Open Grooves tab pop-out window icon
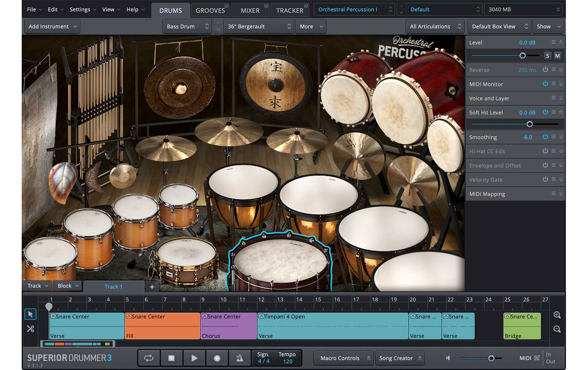The height and width of the screenshot is (370, 588). pos(227,6)
